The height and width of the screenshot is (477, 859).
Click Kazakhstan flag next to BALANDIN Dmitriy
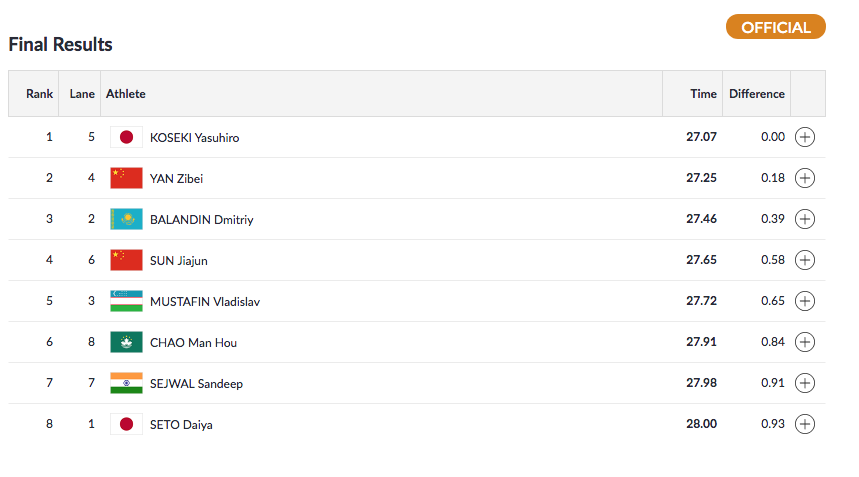click(126, 219)
